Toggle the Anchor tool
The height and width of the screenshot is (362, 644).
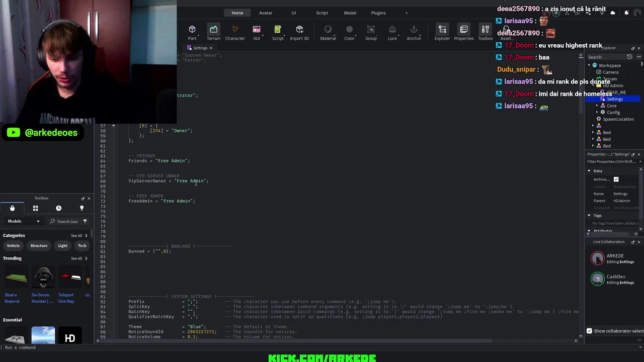click(x=414, y=32)
